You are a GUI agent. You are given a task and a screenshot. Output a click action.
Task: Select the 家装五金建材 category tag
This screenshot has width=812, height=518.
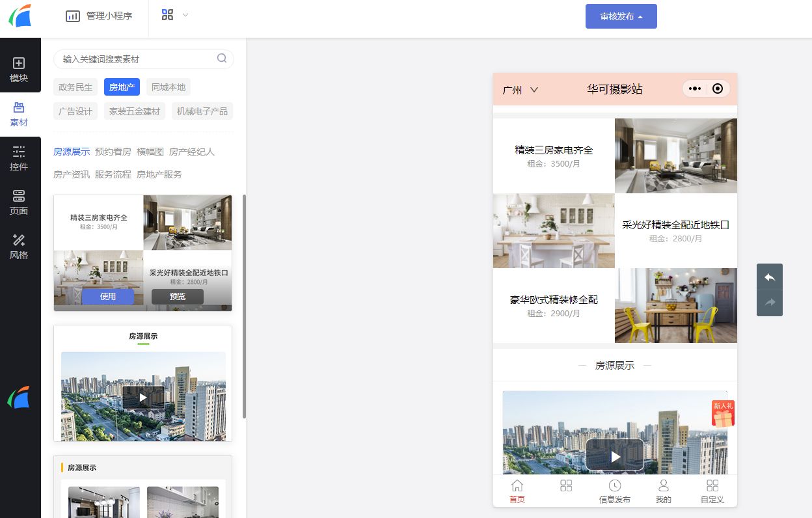pos(135,111)
